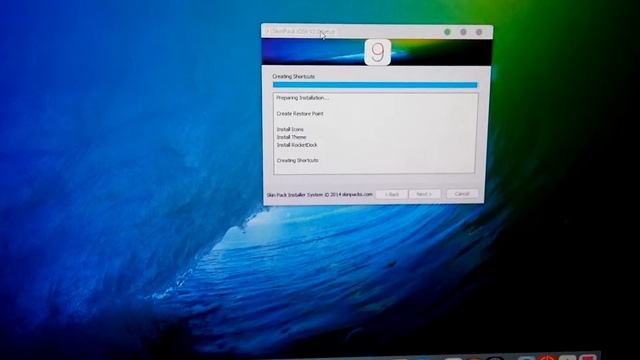
Task: Click the green window button in title bar
Action: coord(447,32)
